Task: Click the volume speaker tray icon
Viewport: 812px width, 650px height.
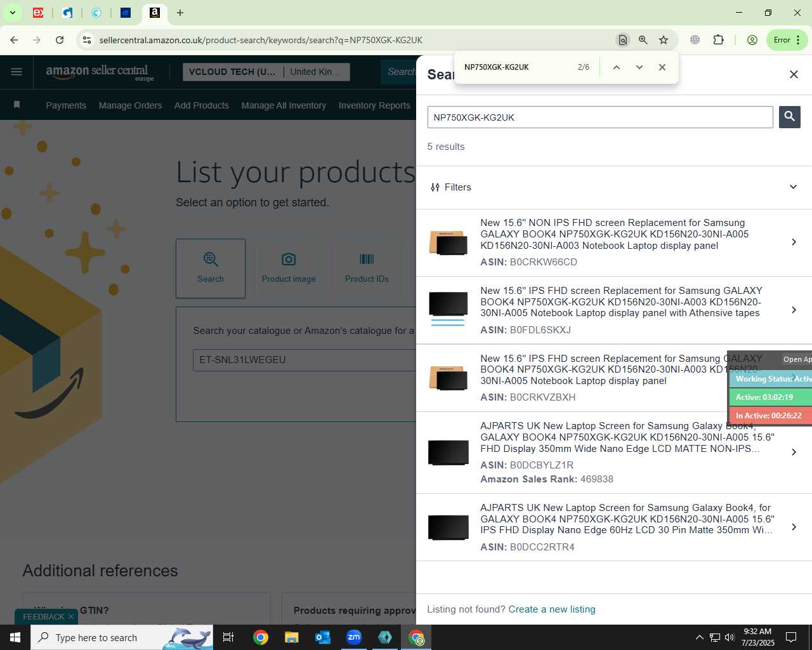Action: (x=730, y=637)
